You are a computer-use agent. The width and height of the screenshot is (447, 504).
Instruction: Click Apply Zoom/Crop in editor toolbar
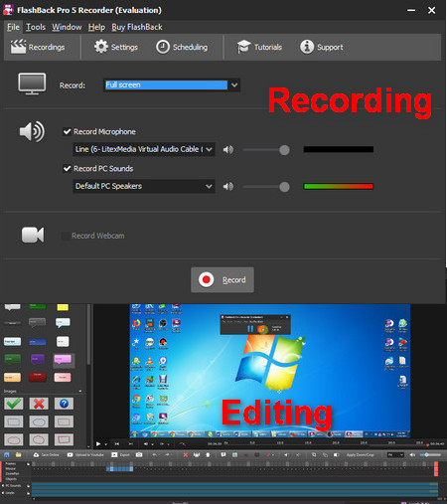point(360,455)
